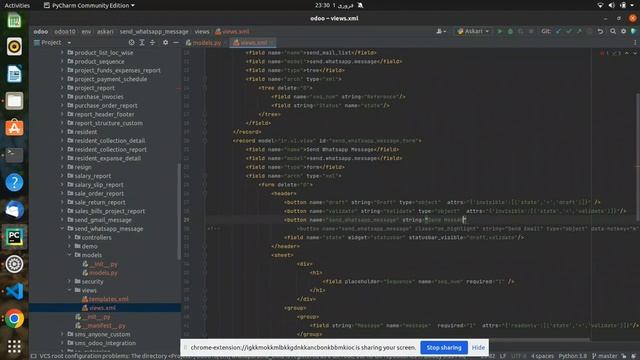The height and width of the screenshot is (360, 640).
Task: Collapse the views folder in tree
Action: [x=69, y=290]
